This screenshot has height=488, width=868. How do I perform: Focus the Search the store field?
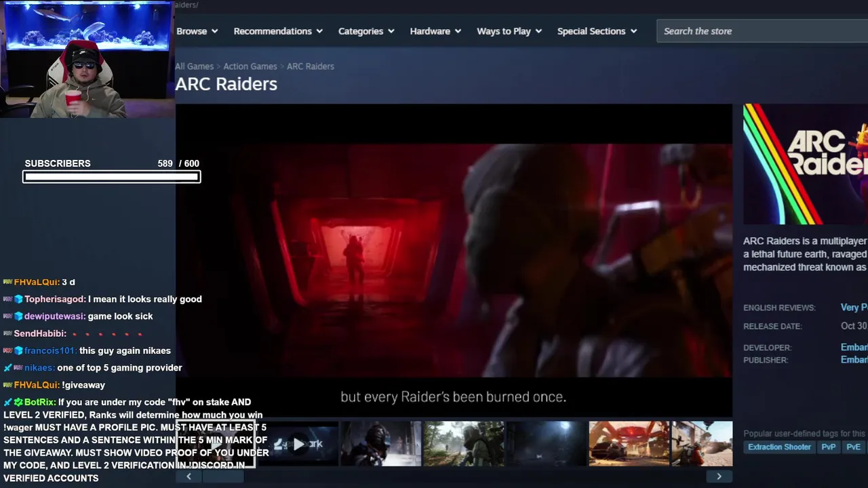[762, 31]
